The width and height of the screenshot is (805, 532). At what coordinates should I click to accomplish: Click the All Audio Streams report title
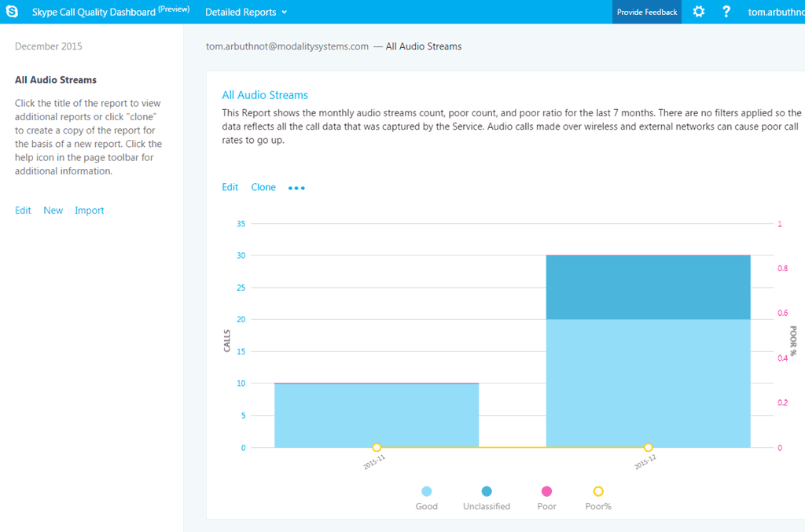[265, 95]
